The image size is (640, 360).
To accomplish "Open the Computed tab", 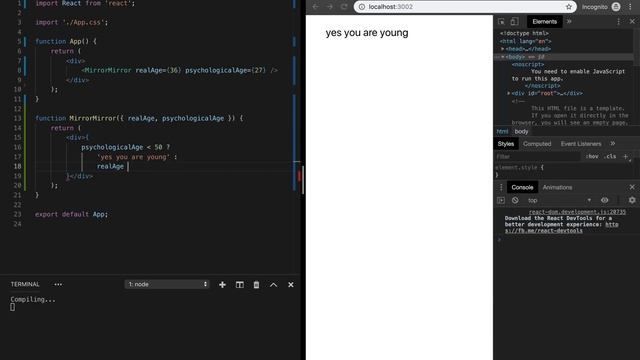I will point(537,144).
